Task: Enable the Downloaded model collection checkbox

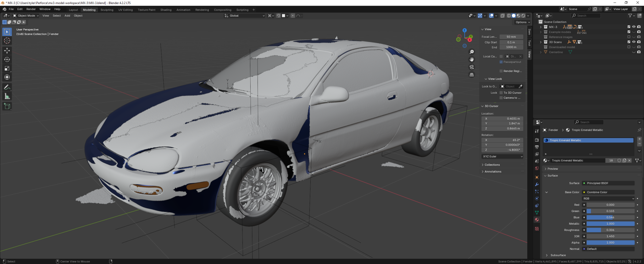Action: [x=629, y=47]
